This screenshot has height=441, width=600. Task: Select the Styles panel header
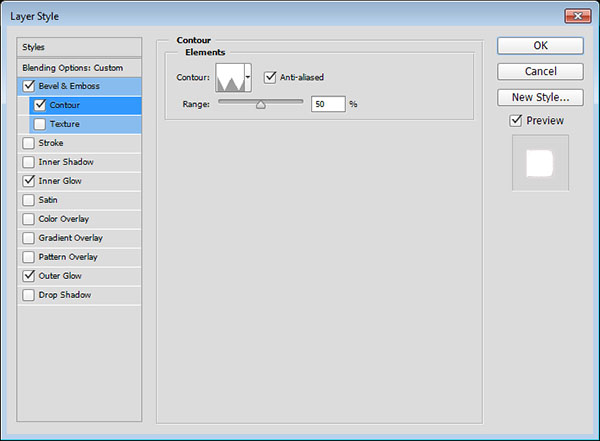79,47
